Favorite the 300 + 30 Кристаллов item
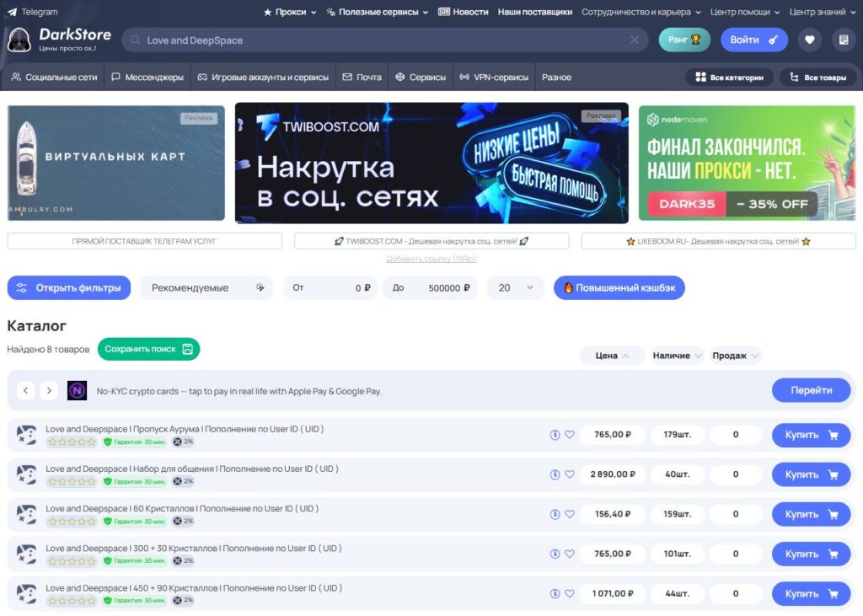Screen dimensions: 863x616 [570, 554]
